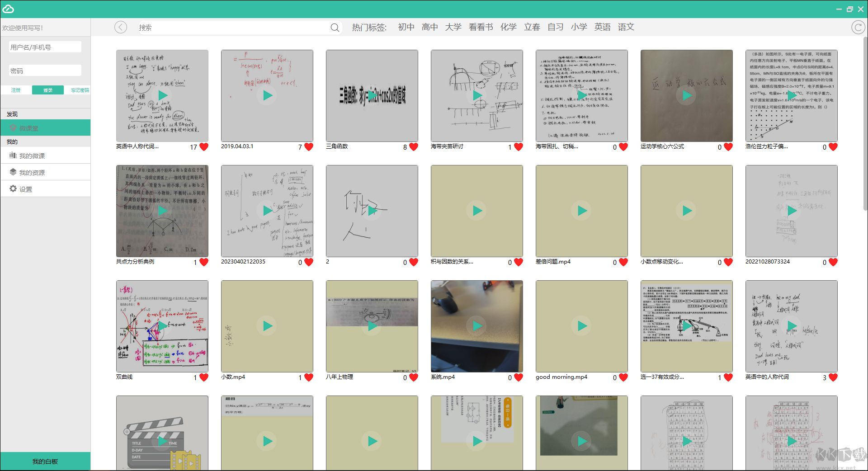Select the 大学 hot tag

point(453,27)
